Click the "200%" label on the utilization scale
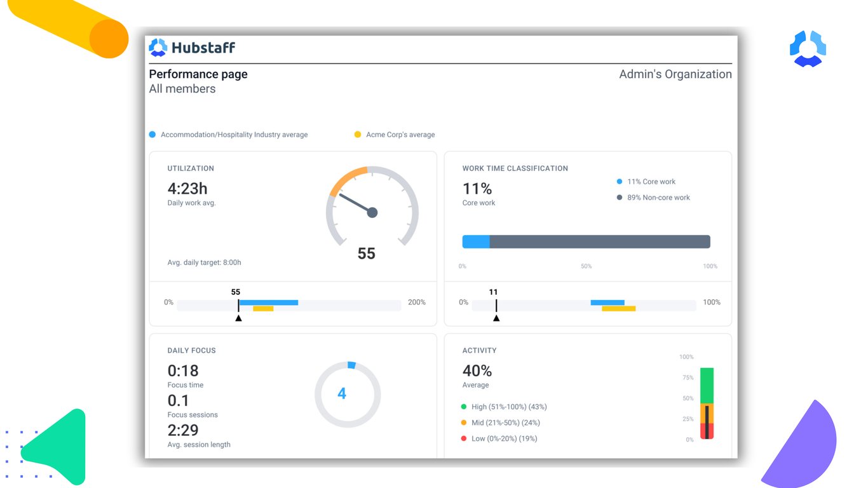This screenshot has width=868, height=488. 417,302
